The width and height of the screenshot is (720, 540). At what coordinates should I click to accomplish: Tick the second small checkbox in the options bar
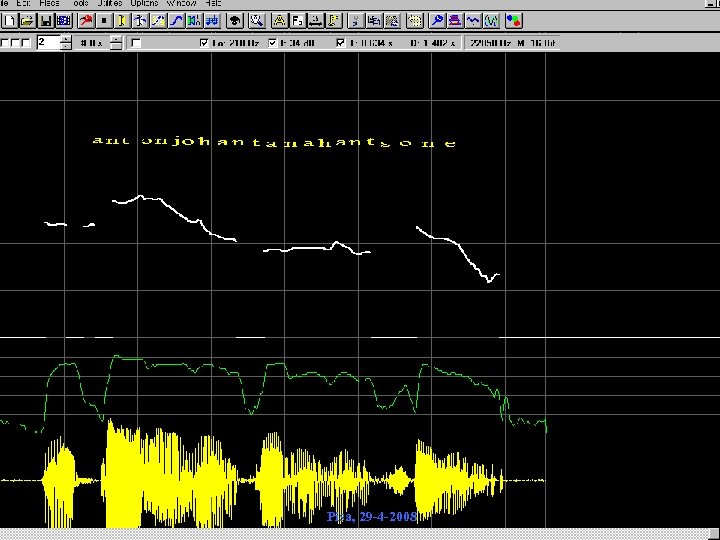[16, 43]
